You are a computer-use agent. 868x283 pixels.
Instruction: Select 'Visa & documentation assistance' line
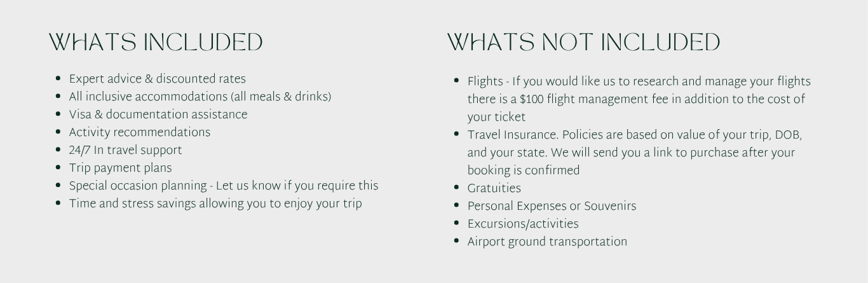(x=158, y=114)
